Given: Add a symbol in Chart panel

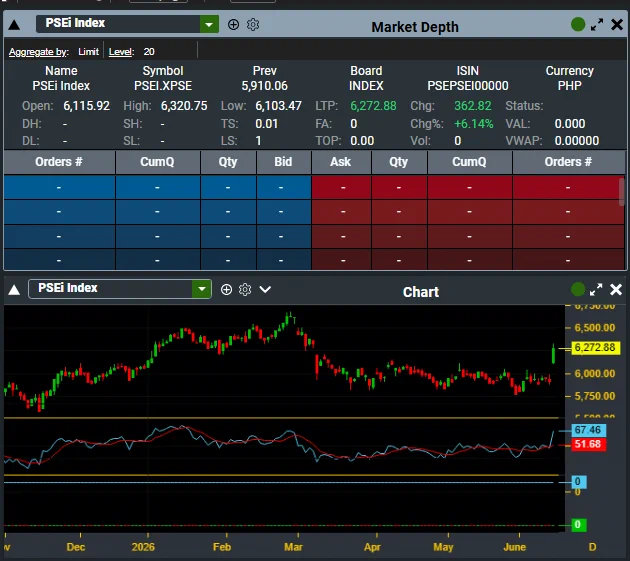Looking at the screenshot, I should [x=226, y=289].
